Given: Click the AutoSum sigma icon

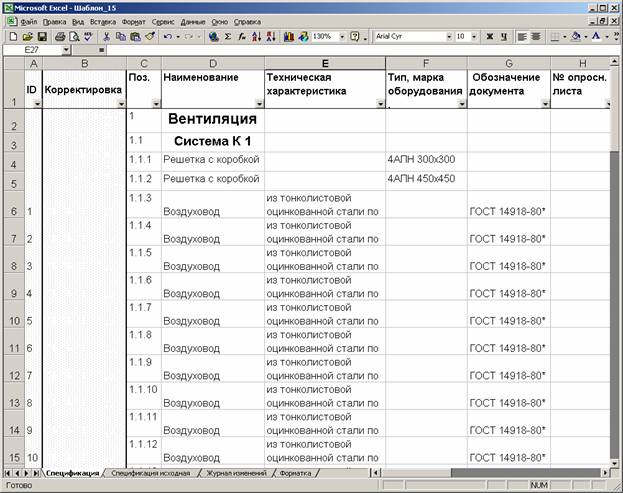Looking at the screenshot, I should click(228, 36).
